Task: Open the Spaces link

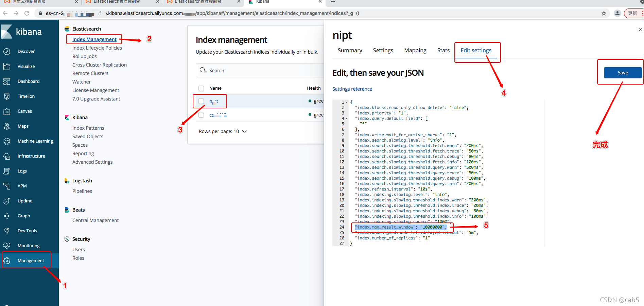Action: pos(80,145)
